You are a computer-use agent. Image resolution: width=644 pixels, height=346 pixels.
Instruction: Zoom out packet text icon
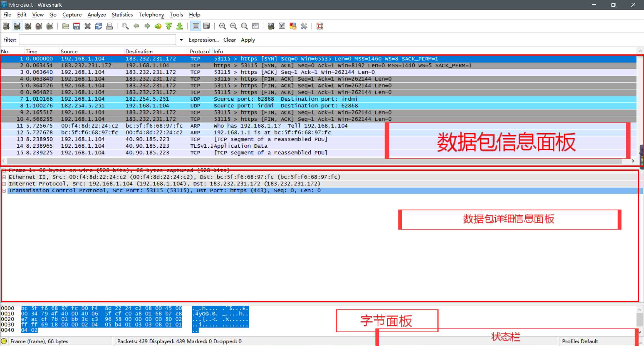point(233,26)
